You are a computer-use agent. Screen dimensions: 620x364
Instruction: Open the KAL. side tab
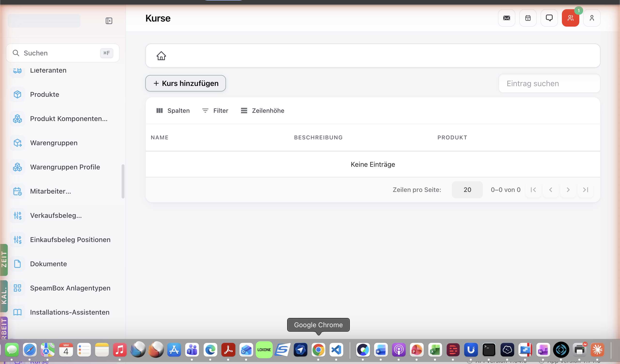click(x=4, y=296)
